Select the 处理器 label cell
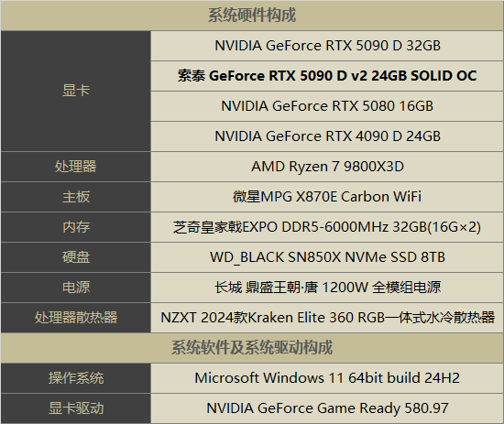 click(76, 167)
